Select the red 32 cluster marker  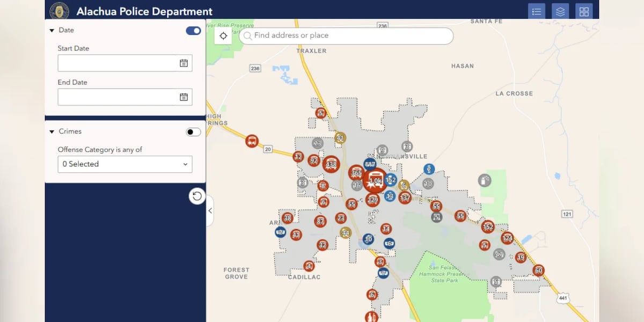click(x=322, y=245)
